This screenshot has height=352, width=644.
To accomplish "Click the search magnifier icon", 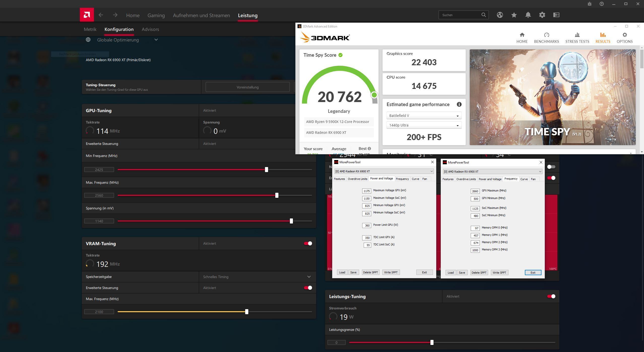I will tap(484, 15).
